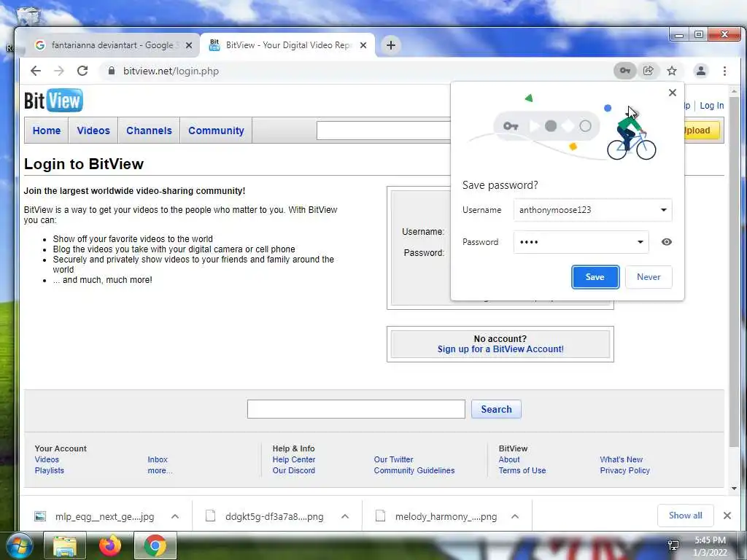The height and width of the screenshot is (560, 747).
Task: Open a new tab with plus button
Action: pos(391,45)
